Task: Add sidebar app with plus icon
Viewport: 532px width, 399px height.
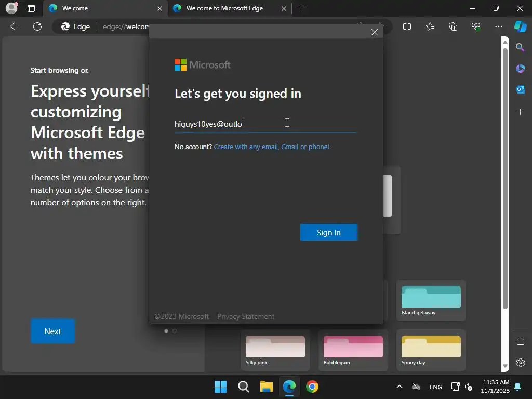Action: coord(520,112)
